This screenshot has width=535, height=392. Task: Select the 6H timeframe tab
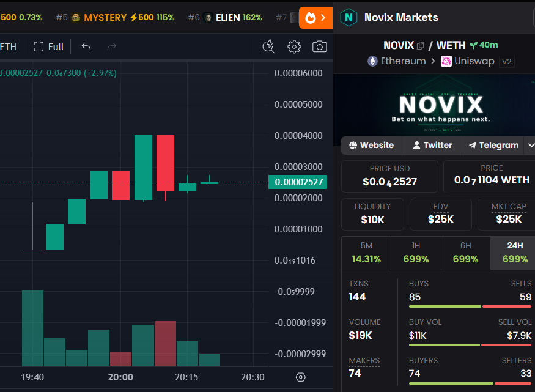pyautogui.click(x=466, y=253)
